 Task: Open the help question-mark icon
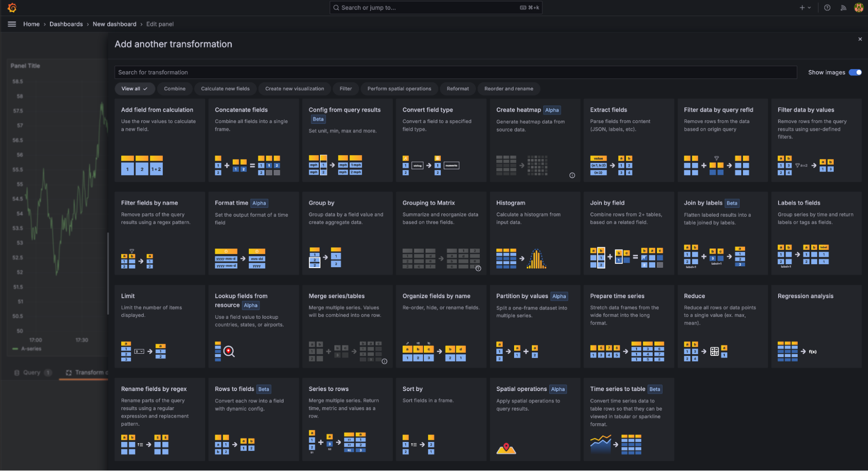[827, 7]
